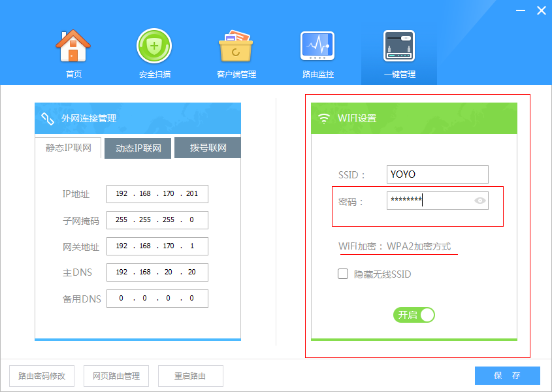Image resolution: width=552 pixels, height=392 pixels.
Task: Select the 静态IP联网 tab
Action: click(69, 148)
